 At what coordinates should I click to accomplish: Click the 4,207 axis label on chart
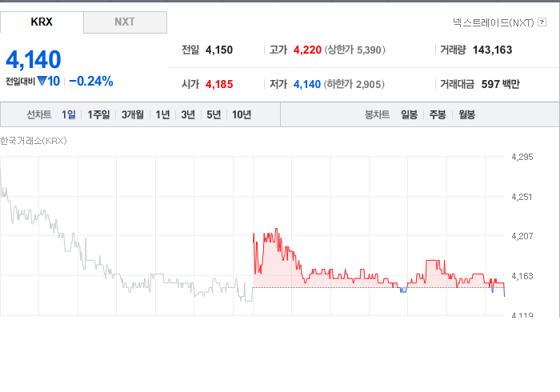522,236
